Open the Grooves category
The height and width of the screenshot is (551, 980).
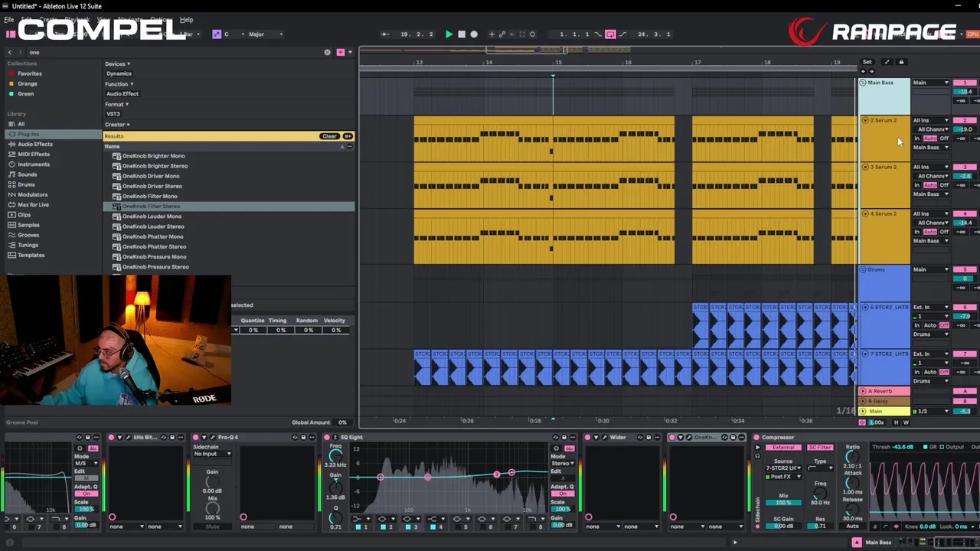coord(28,235)
